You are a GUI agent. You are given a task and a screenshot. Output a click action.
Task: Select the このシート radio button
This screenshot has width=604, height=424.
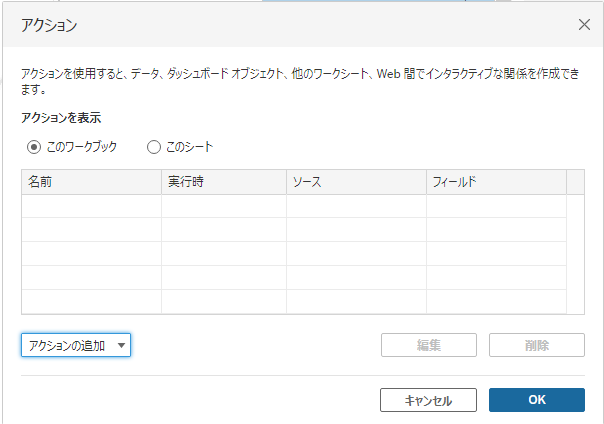tap(154, 147)
